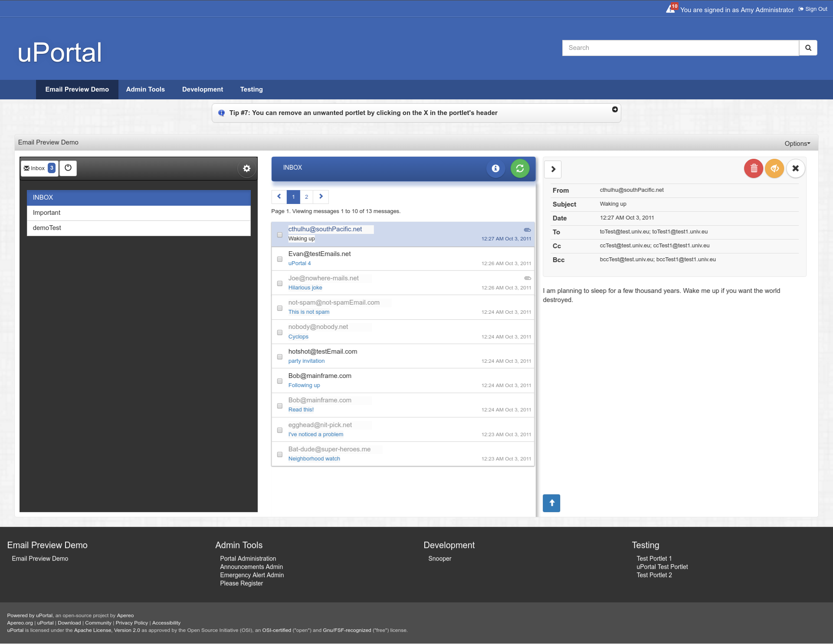
Task: Select page 2 in the pagination control
Action: pos(307,197)
